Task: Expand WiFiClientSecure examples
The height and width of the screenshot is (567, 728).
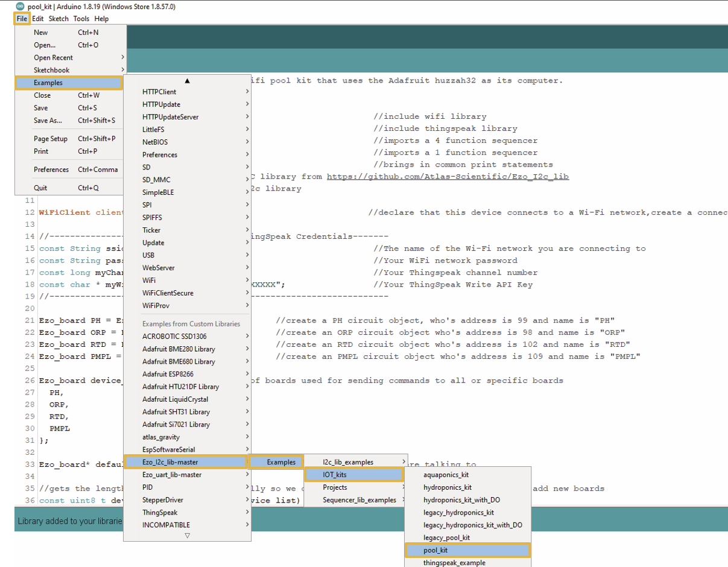Action: click(x=187, y=293)
